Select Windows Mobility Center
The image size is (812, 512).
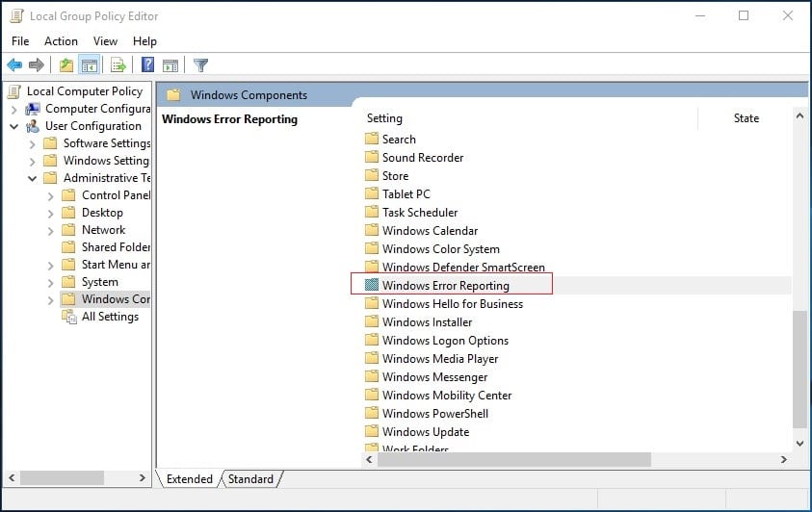point(447,396)
